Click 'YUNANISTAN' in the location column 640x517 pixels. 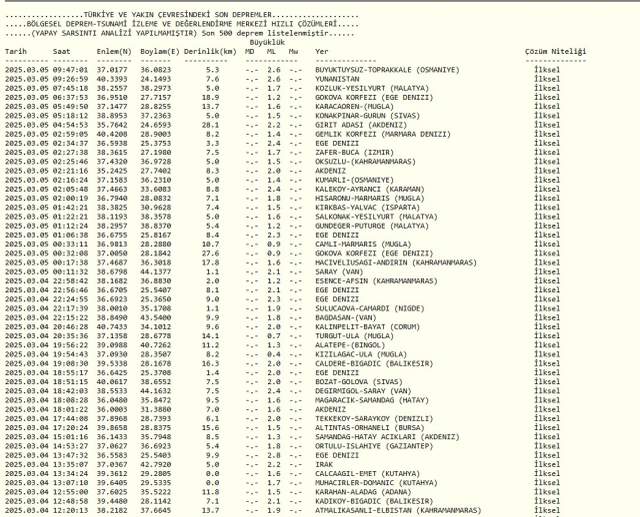(x=337, y=79)
